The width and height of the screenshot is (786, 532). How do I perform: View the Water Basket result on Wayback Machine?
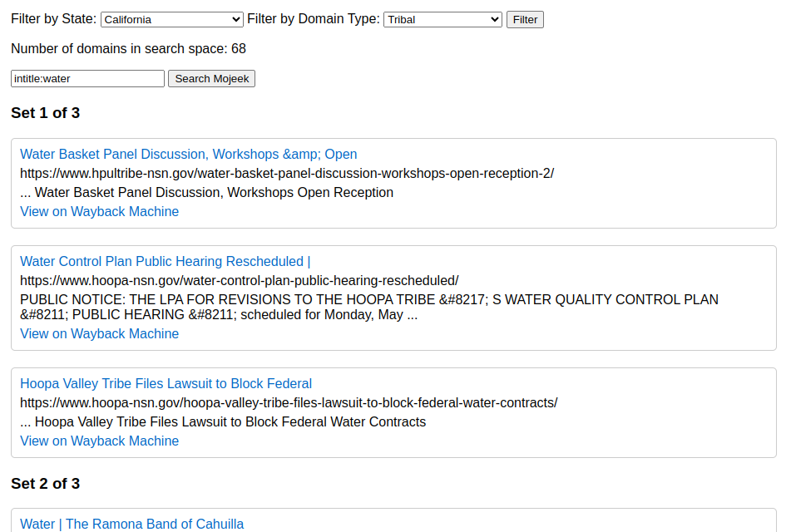coord(99,211)
